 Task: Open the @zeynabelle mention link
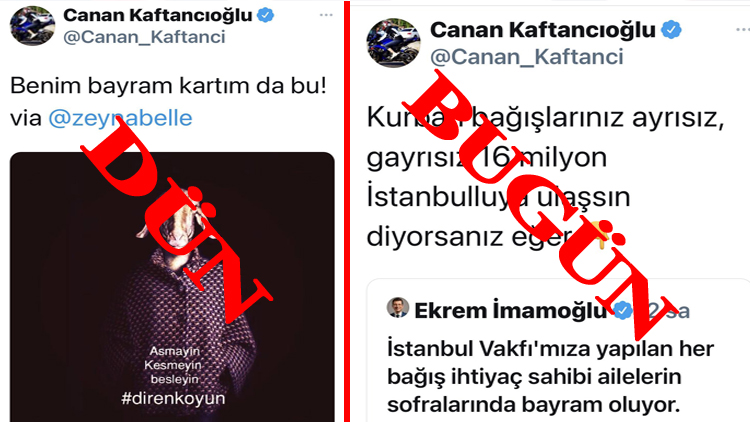click(121, 118)
